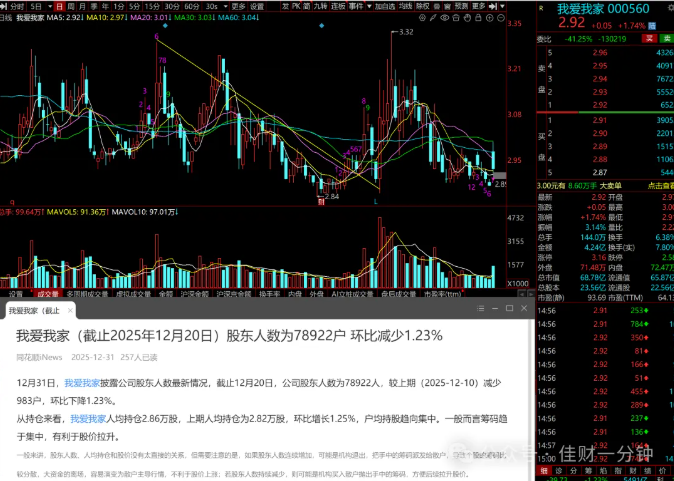Click the eye icon on chart toolbar
Image resolution: width=674 pixels, height=481 pixels.
coord(444,18)
